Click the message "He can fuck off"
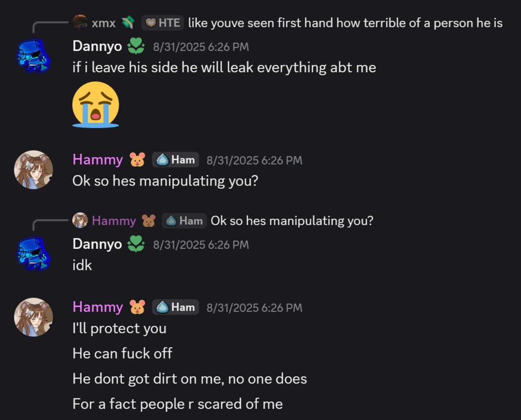The width and height of the screenshot is (521, 420). [122, 353]
